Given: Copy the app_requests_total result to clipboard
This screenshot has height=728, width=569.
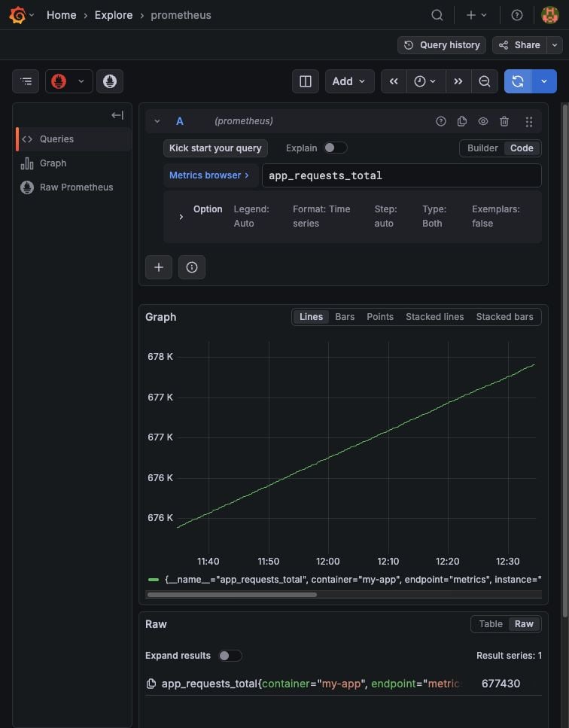Looking at the screenshot, I should click(x=151, y=684).
